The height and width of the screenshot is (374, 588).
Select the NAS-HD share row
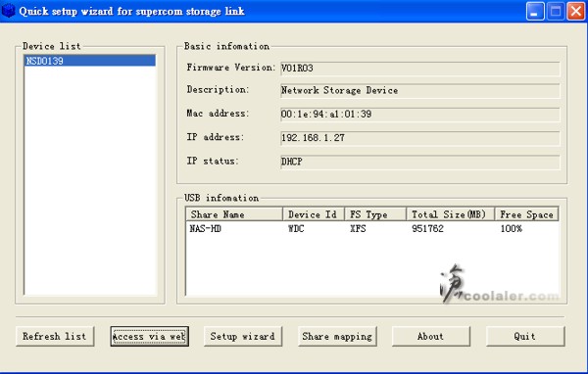[372, 228]
